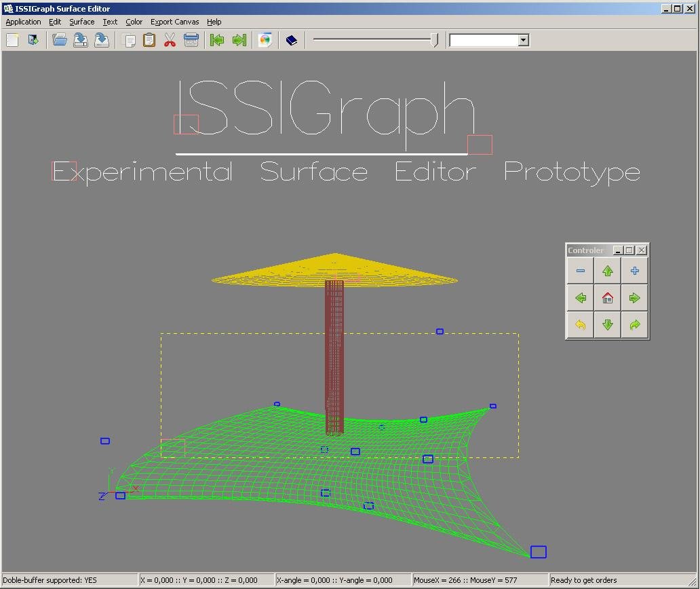
Task: Click the scissors Cut icon
Action: click(x=170, y=40)
